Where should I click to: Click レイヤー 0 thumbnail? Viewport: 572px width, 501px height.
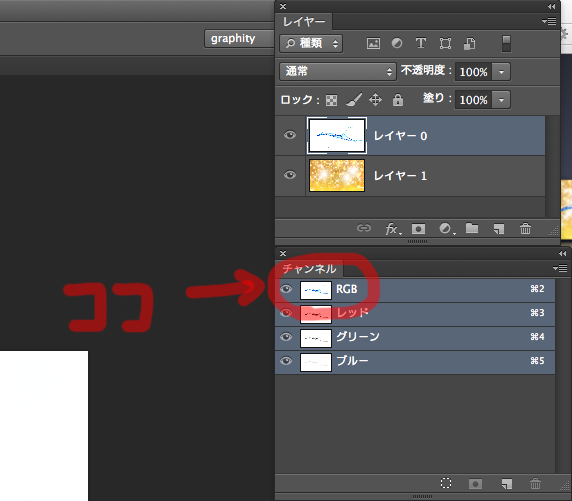(337, 135)
